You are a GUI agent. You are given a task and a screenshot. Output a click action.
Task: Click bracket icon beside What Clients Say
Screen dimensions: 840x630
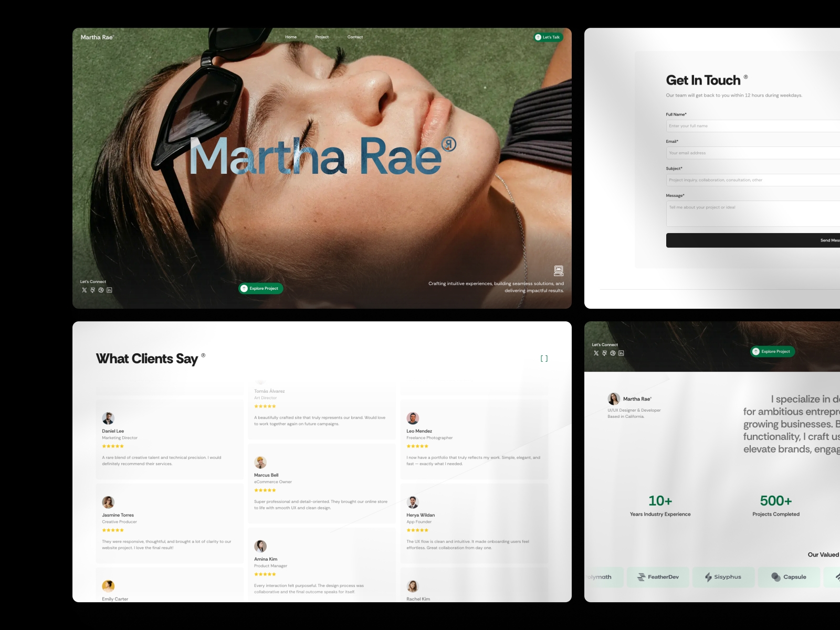tap(544, 359)
